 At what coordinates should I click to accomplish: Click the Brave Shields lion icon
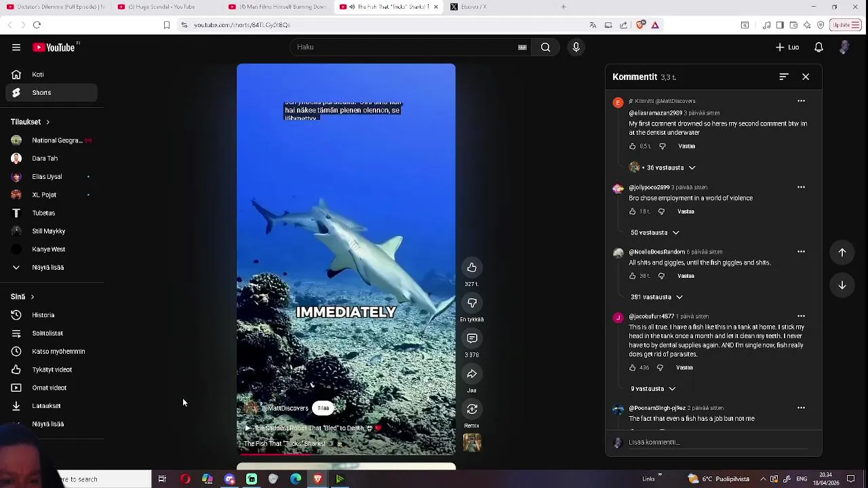point(641,25)
